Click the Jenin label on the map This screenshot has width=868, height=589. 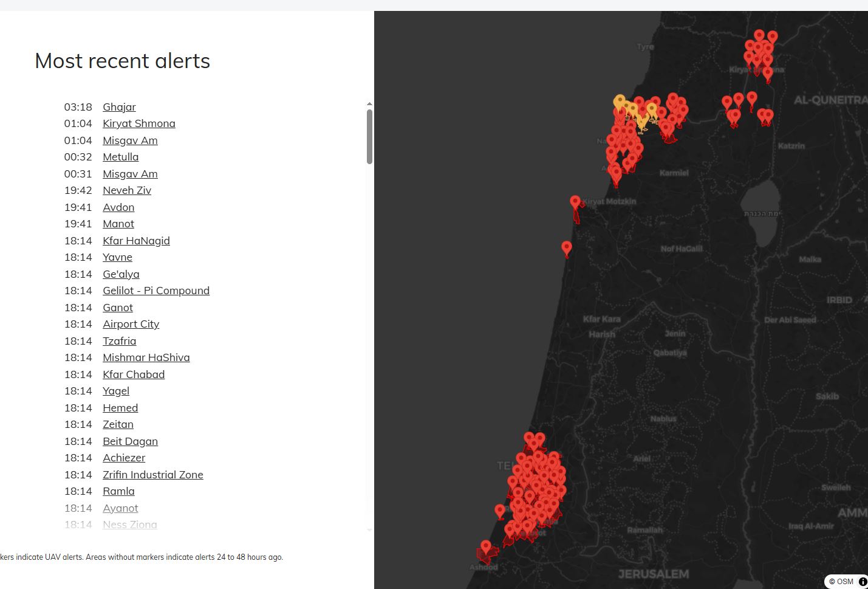(675, 333)
